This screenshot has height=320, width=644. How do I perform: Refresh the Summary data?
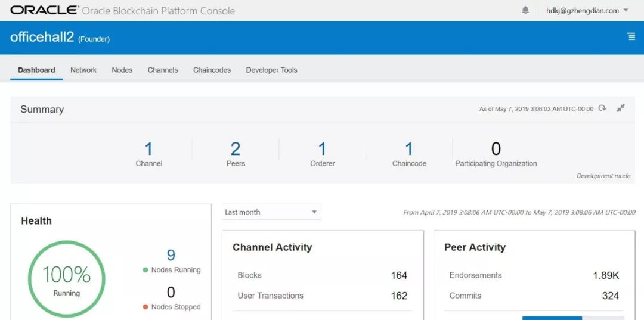(603, 108)
